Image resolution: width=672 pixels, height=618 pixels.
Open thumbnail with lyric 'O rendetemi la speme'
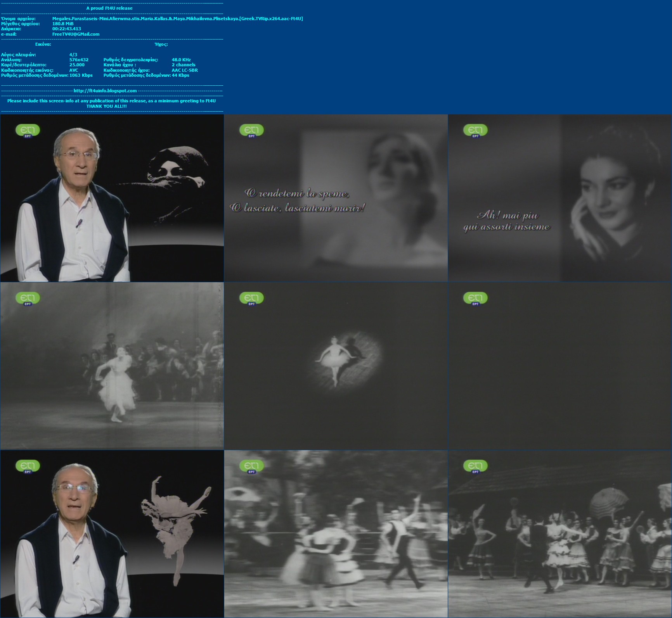pyautogui.click(x=336, y=198)
